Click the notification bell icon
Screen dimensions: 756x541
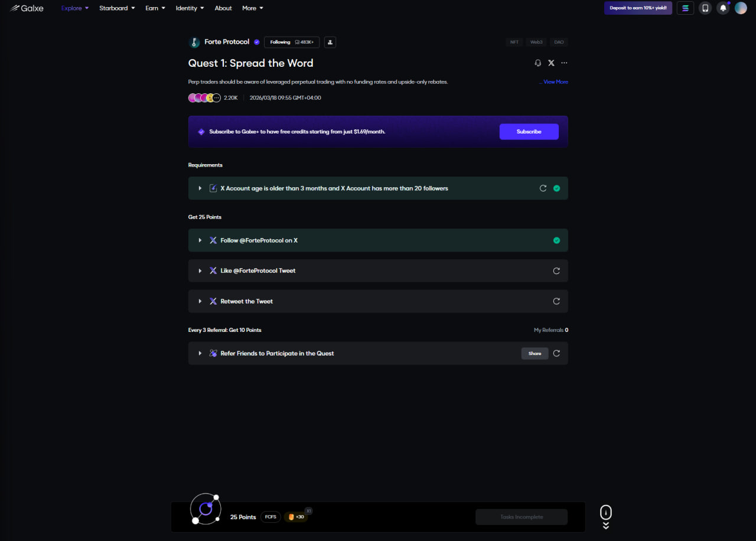(723, 8)
